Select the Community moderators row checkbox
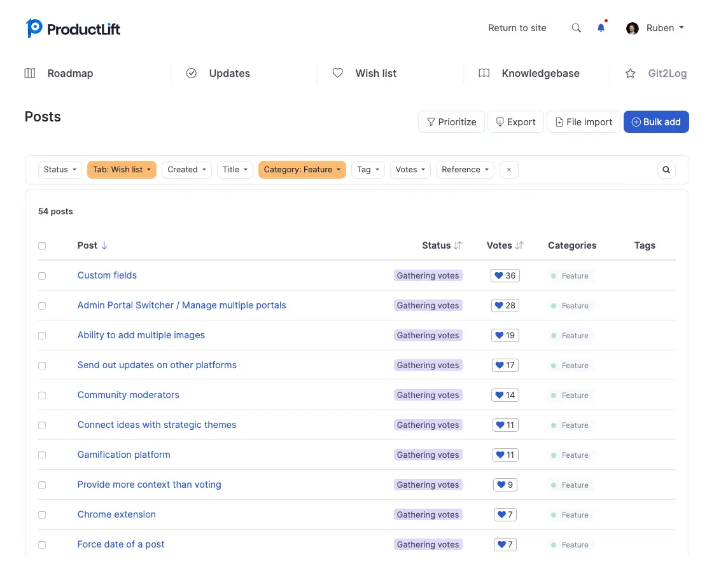This screenshot has height=564, width=728. pos(42,395)
